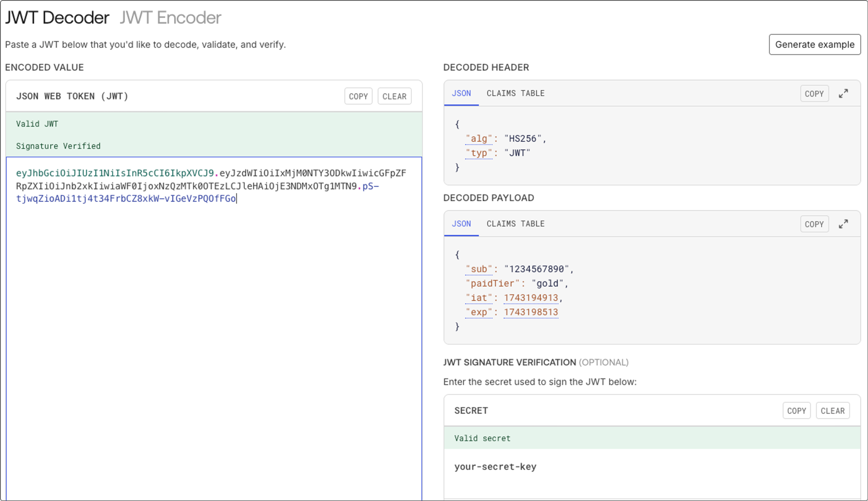The width and height of the screenshot is (868, 501).
Task: Clear the secret field
Action: pos(833,411)
